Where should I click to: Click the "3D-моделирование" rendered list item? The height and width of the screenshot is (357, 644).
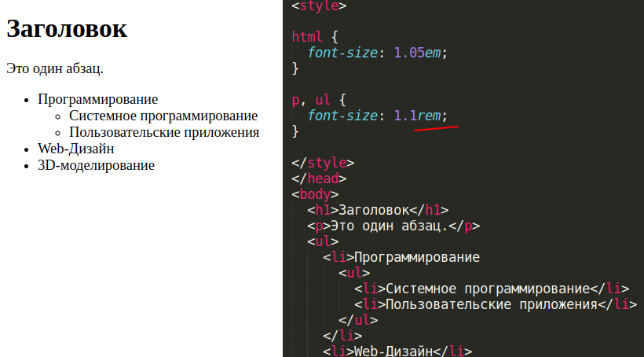click(96, 165)
